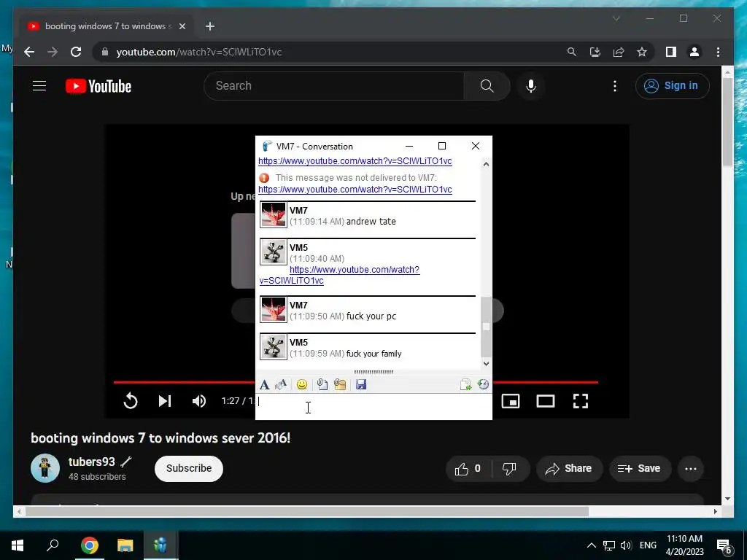Image resolution: width=747 pixels, height=560 pixels.
Task: Close the booting windows 7 tab
Action: [182, 26]
